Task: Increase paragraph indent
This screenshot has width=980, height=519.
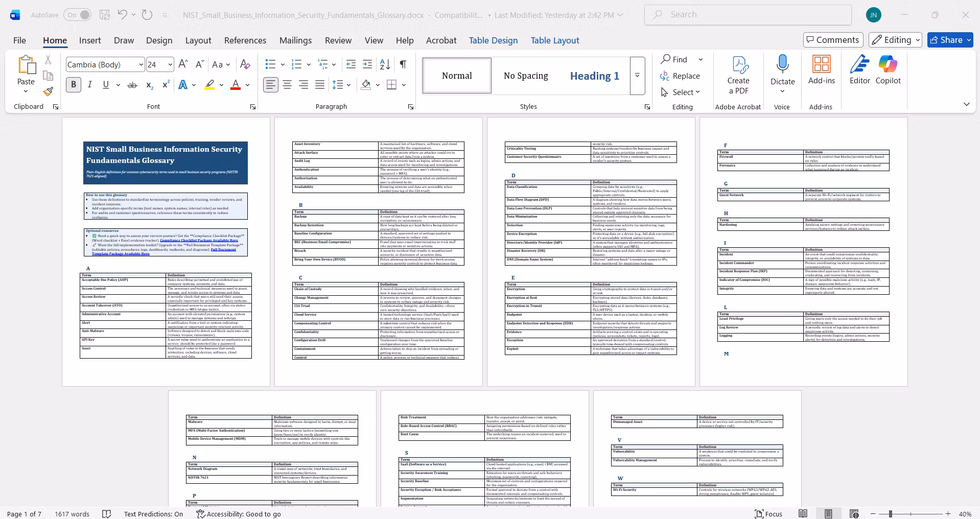Action: 367,64
